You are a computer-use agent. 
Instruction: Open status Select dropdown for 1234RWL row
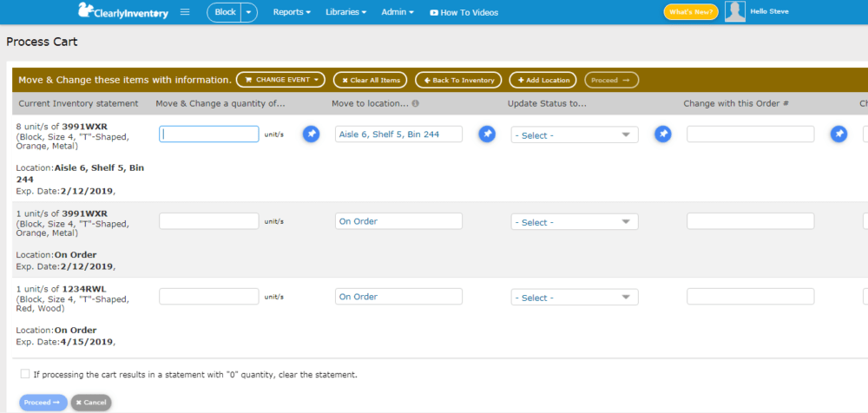click(575, 298)
